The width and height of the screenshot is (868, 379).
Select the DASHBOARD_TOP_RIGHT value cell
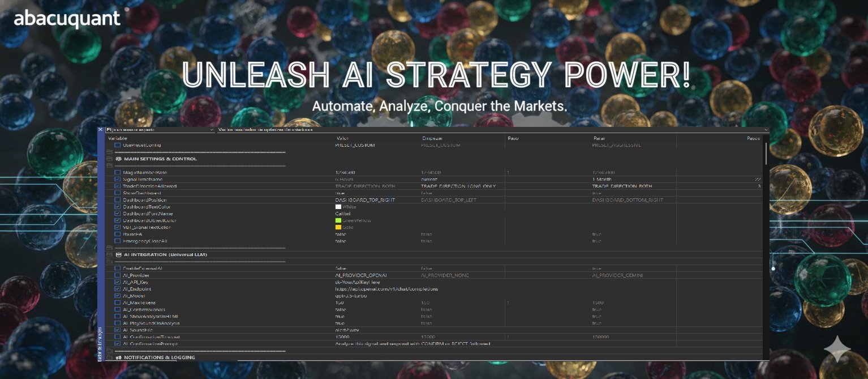tap(365, 200)
